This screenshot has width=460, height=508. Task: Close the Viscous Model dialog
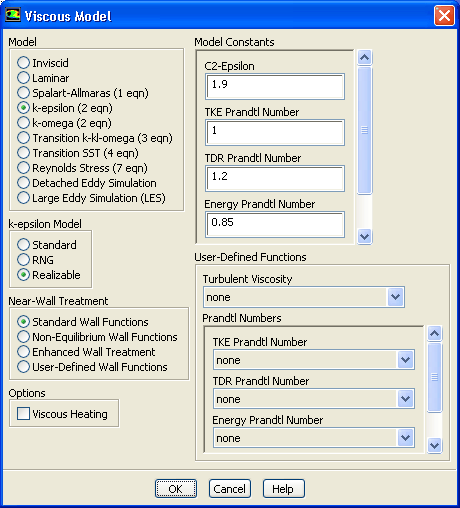click(444, 16)
